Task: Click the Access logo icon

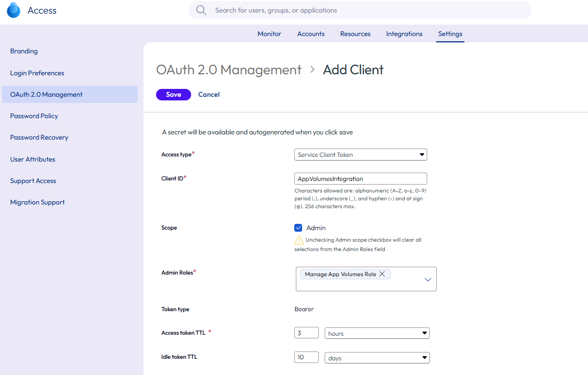Action: (x=14, y=10)
